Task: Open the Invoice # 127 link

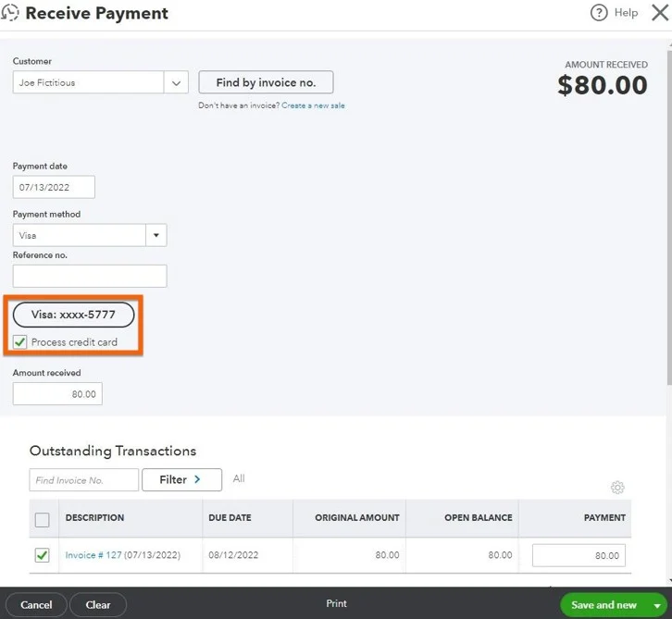Action: [x=93, y=555]
